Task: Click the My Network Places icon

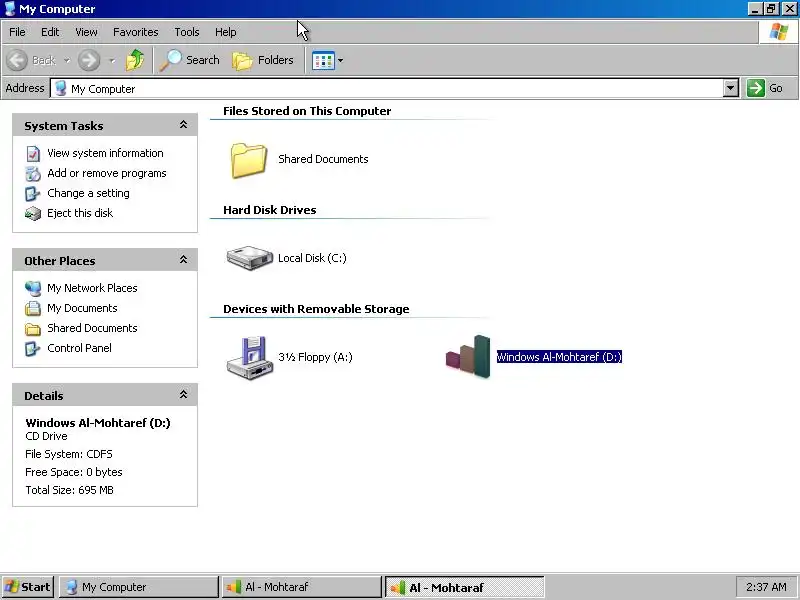Action: click(x=33, y=288)
